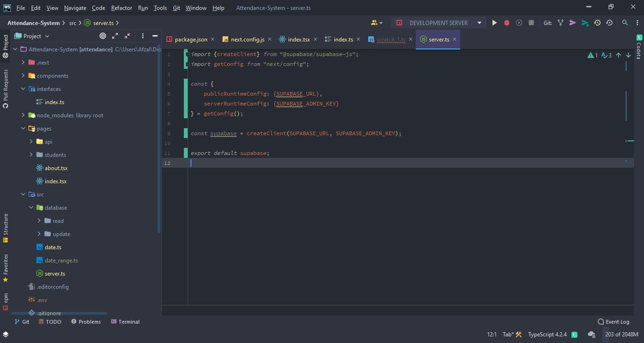Viewport: 644px width, 343px height.
Task: Click the red Debug bug icon
Action: [507, 23]
